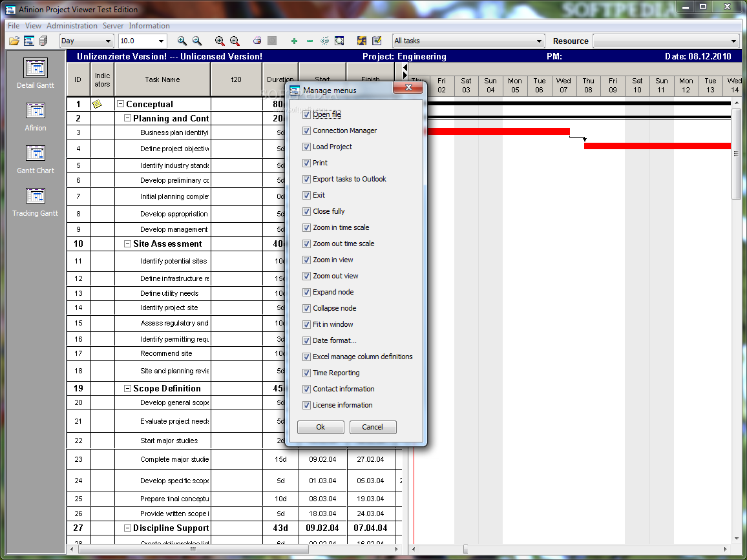747x560 pixels.
Task: Zoom in time scale blue magnifier
Action: pyautogui.click(x=182, y=41)
